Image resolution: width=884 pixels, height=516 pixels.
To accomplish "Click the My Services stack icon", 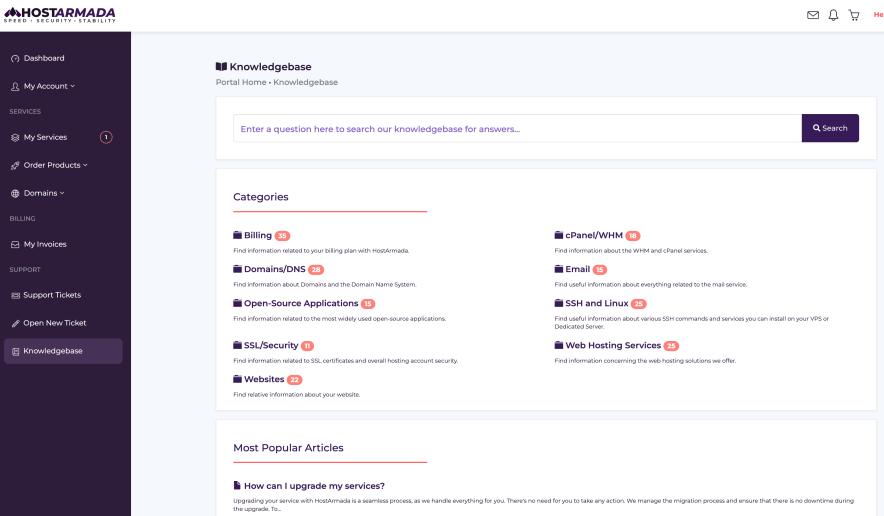I will coord(15,138).
